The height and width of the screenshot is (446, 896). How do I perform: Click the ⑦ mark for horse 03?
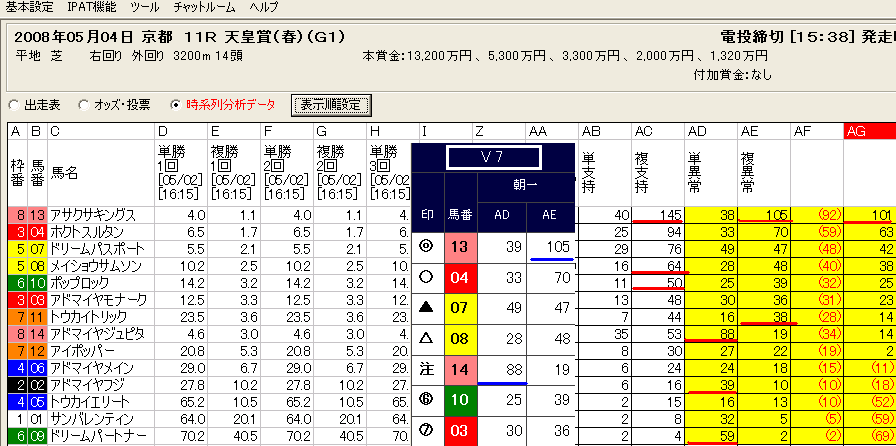(x=426, y=431)
